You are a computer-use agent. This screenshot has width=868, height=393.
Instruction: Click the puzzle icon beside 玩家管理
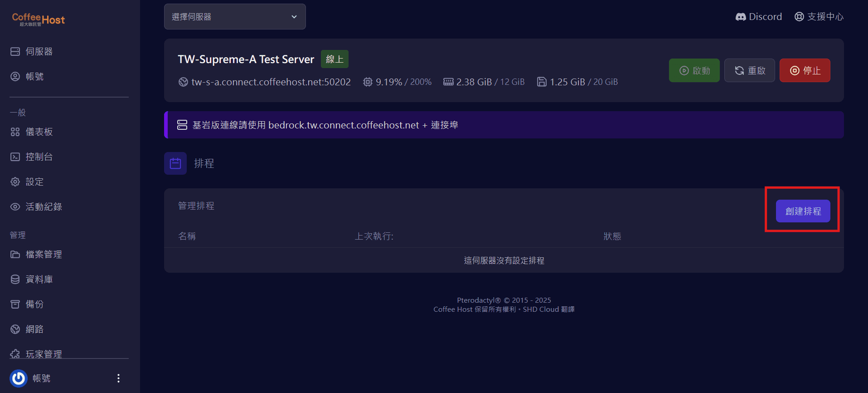[x=15, y=354]
